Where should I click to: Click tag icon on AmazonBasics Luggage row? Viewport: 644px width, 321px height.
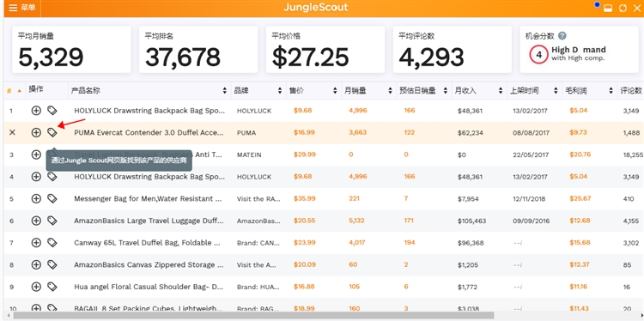click(52, 221)
